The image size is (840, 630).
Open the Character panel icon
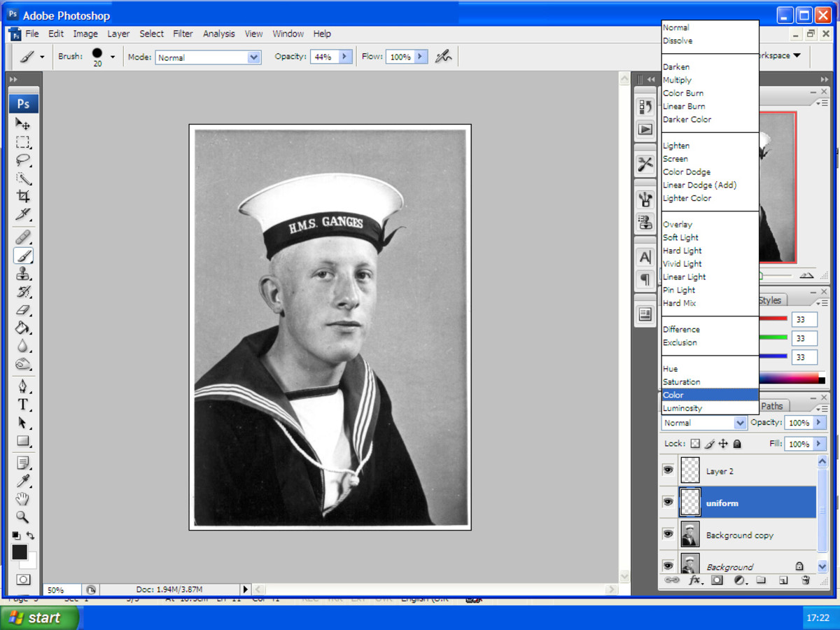tap(645, 257)
